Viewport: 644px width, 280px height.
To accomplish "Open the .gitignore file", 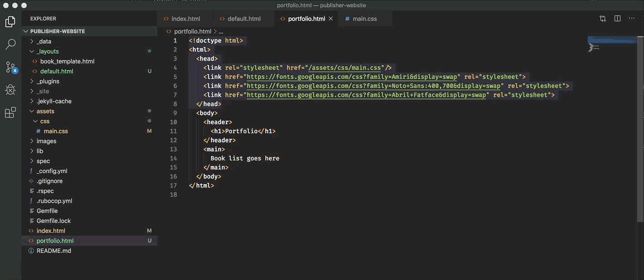I will 89,181.
